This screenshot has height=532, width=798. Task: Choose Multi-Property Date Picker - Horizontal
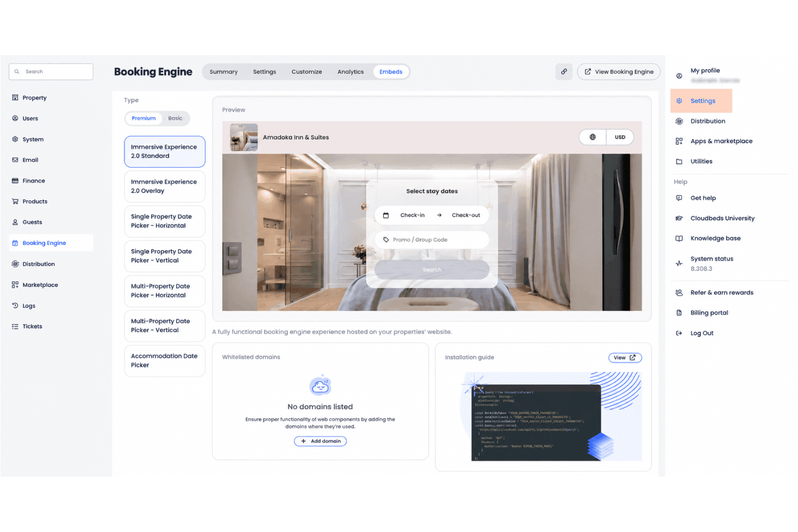pos(164,291)
